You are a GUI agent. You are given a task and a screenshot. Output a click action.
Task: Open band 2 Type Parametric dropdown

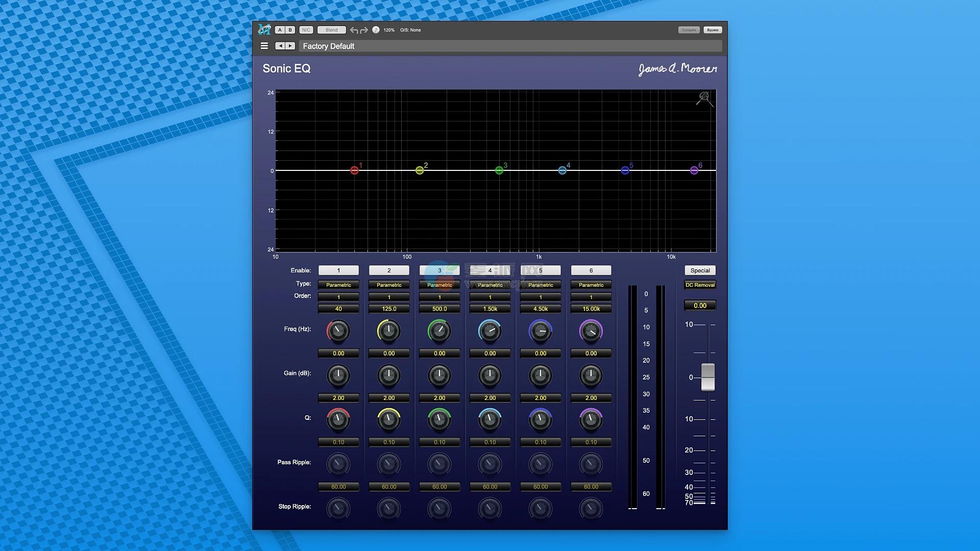pyautogui.click(x=389, y=285)
